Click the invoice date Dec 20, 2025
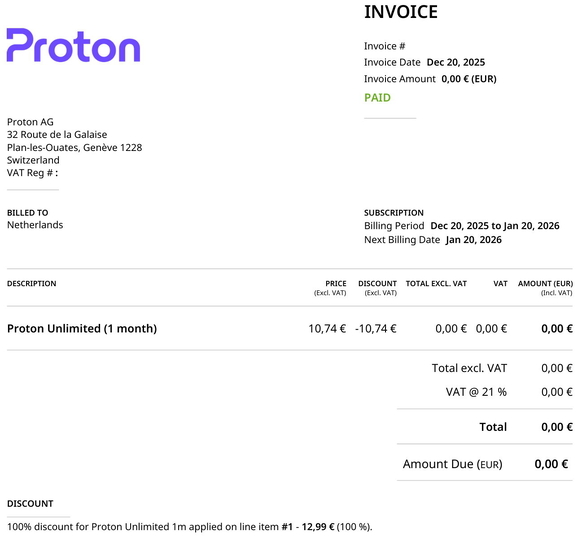The image size is (582, 540). [x=456, y=62]
